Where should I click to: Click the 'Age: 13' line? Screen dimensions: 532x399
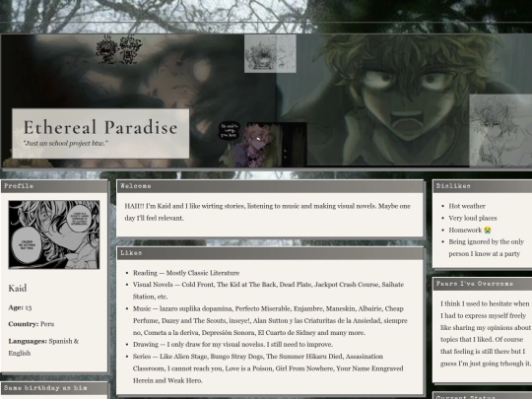click(20, 307)
